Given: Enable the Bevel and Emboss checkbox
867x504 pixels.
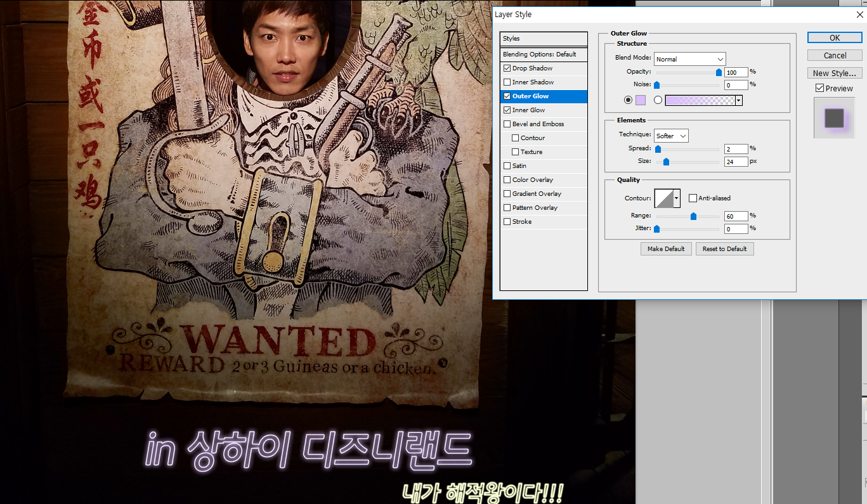Looking at the screenshot, I should (507, 124).
